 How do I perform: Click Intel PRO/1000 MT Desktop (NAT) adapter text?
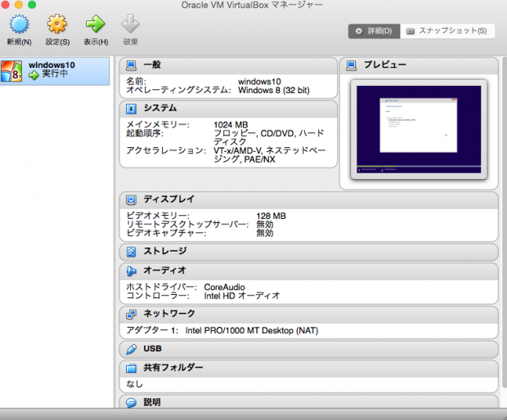point(252,330)
